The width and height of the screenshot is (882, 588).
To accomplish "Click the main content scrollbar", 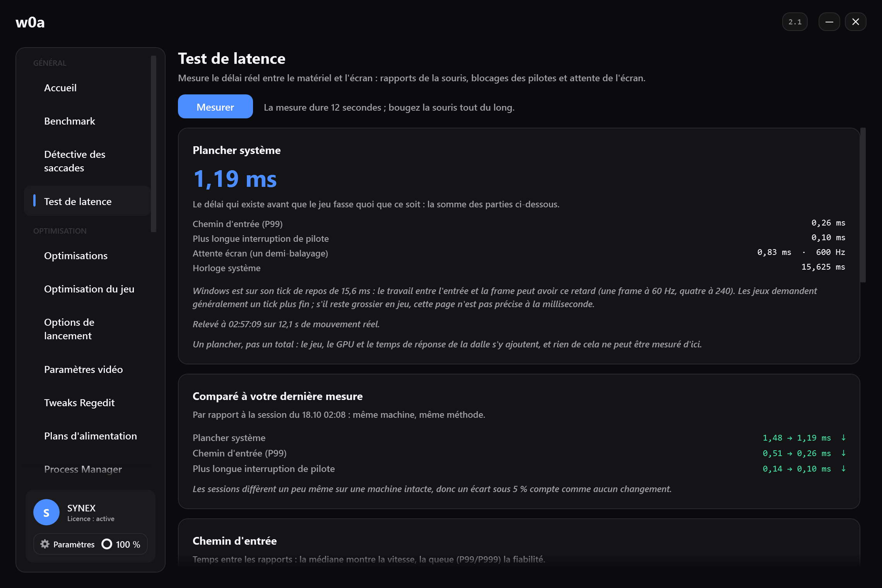I will (863, 205).
